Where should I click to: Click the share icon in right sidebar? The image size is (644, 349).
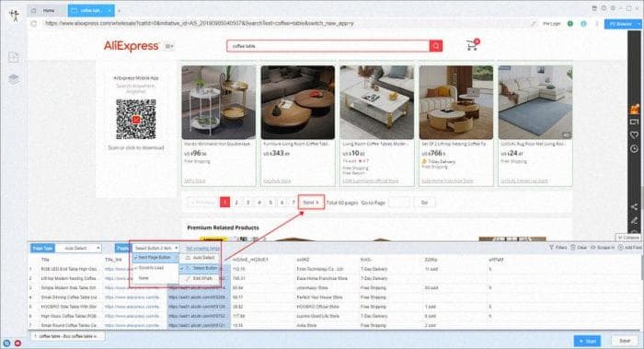(x=634, y=207)
